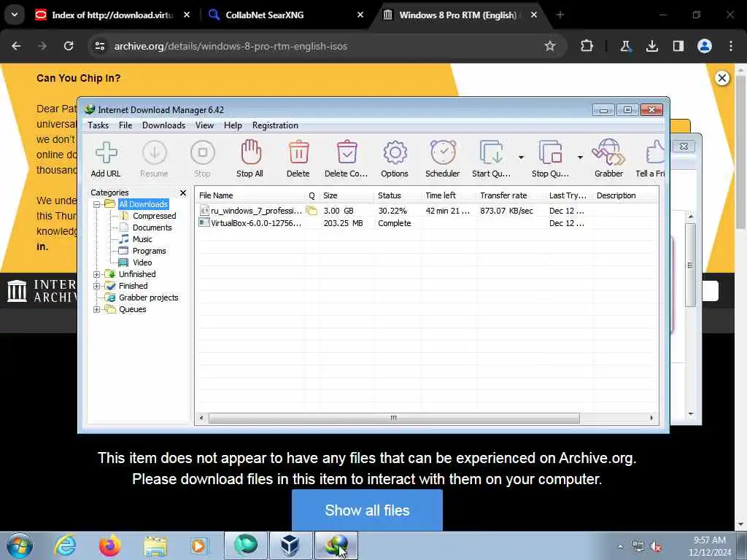Select Grabber projects in tree
Screen dimensions: 747x560
(x=142, y=297)
